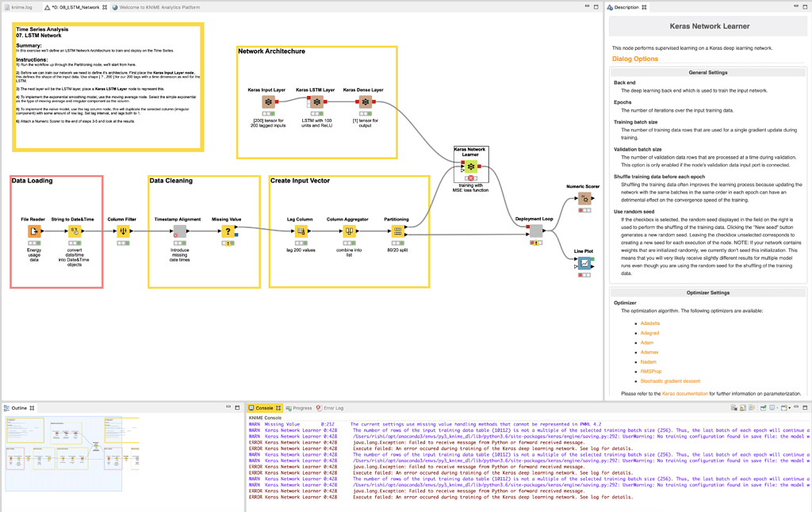This screenshot has height=512, width=812.
Task: Click the Column Aggregator node
Action: click(x=350, y=231)
